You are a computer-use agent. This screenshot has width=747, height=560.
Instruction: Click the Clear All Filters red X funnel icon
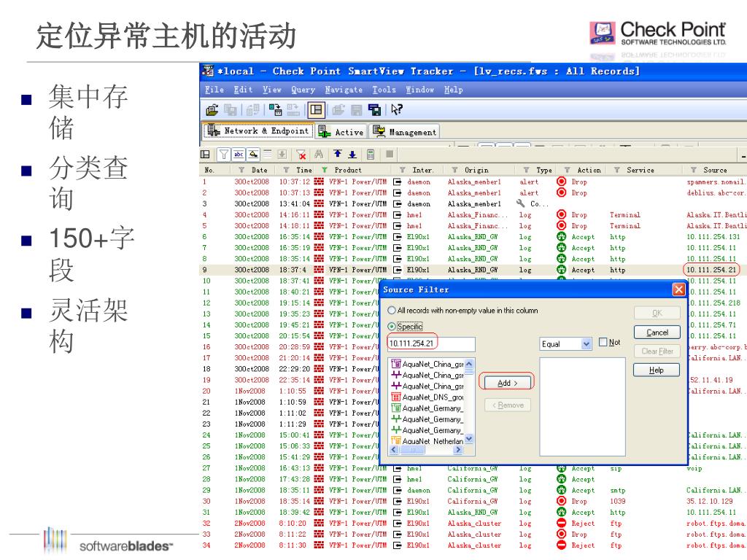(x=301, y=155)
